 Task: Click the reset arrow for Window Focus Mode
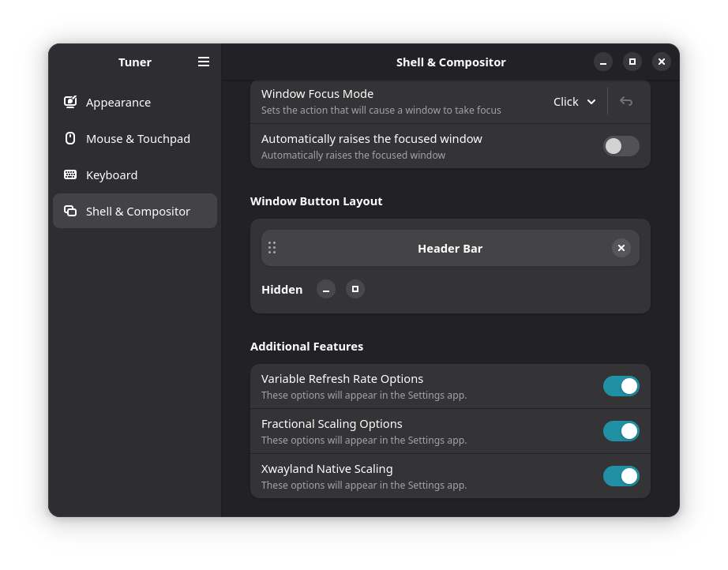[625, 101]
